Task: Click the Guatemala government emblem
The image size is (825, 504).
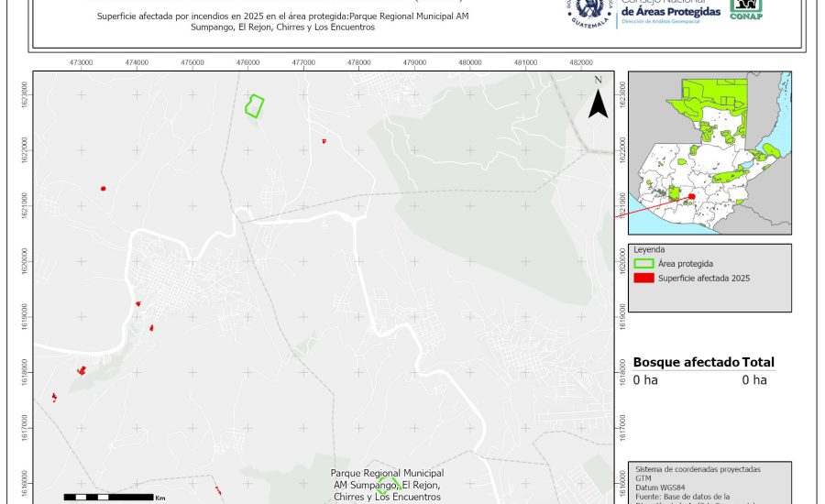Action: coord(588,11)
